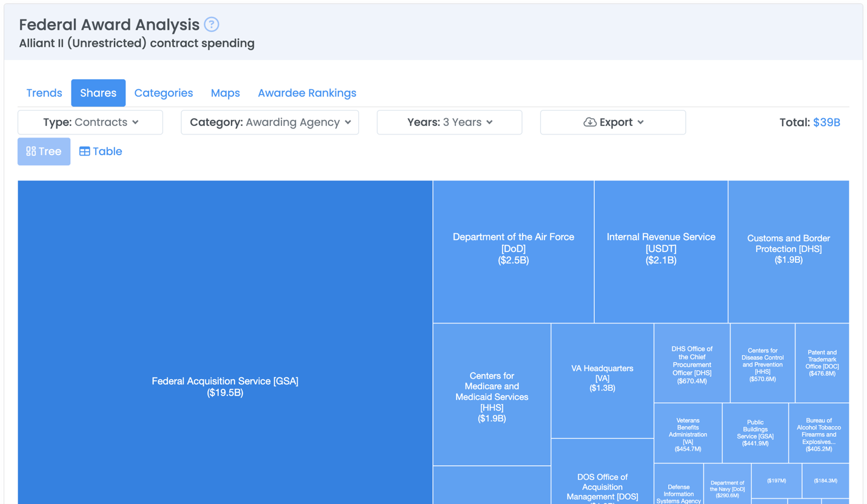Viewport: 867px width, 504px height.
Task: Open the Years: 3 Years dropdown
Action: (x=449, y=122)
